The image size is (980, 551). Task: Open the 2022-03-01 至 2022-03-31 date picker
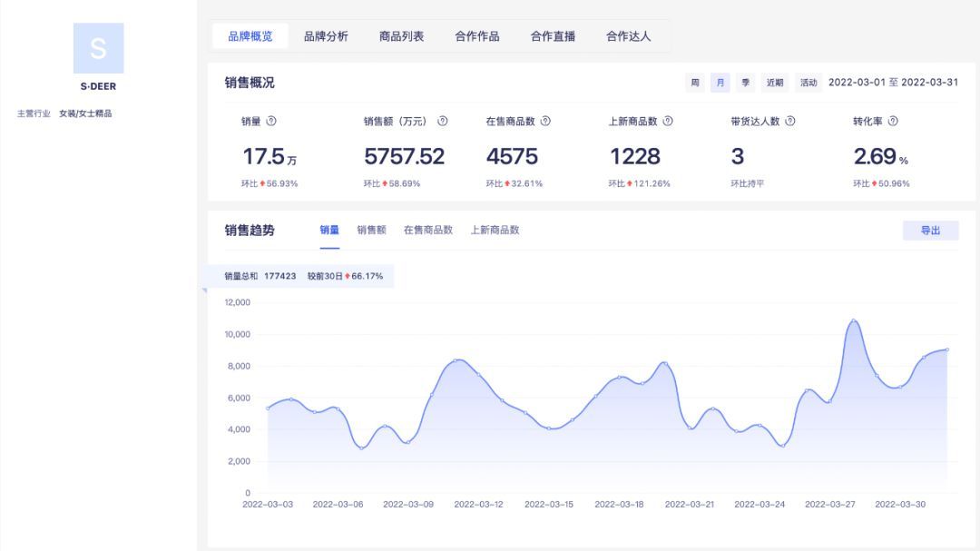coord(894,82)
